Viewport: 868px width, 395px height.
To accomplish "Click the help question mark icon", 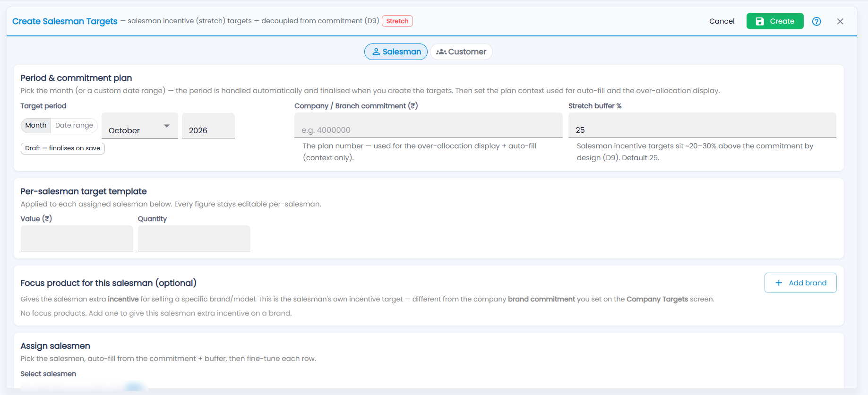I will pos(816,21).
